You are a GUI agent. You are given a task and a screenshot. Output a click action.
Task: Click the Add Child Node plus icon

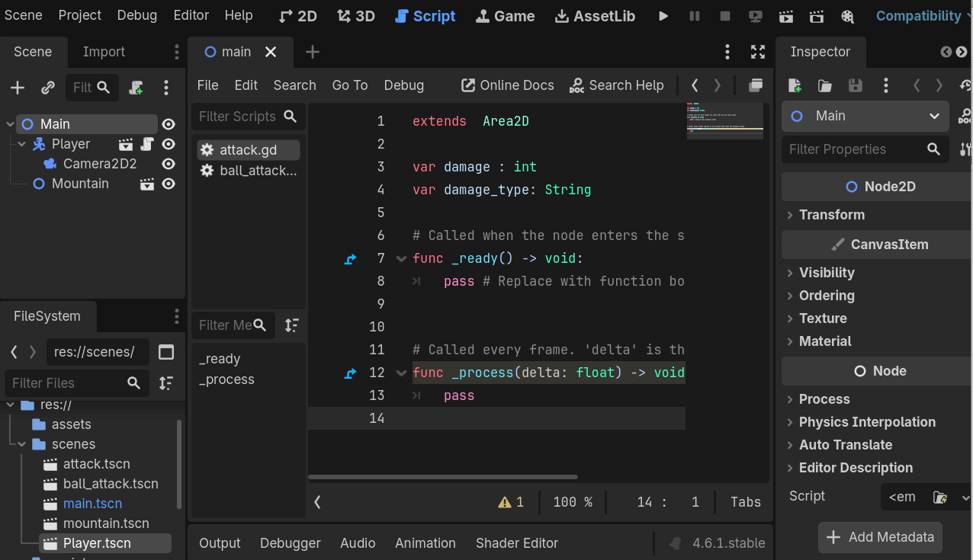[18, 88]
